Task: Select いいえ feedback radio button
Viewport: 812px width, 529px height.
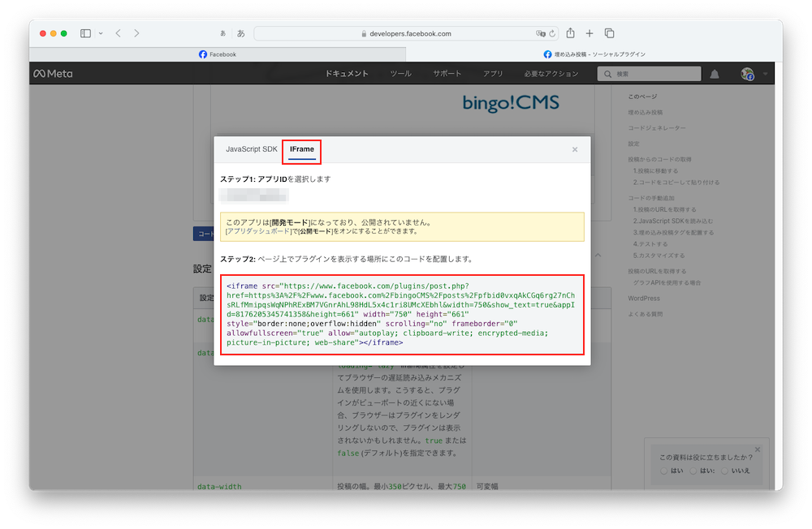Action: [724, 471]
